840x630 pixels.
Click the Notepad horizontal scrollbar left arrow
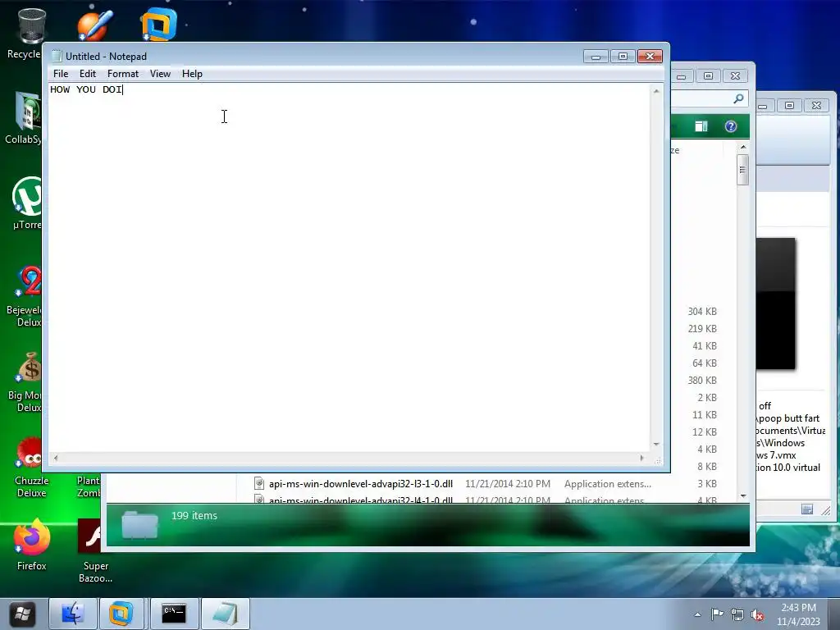pyautogui.click(x=56, y=458)
